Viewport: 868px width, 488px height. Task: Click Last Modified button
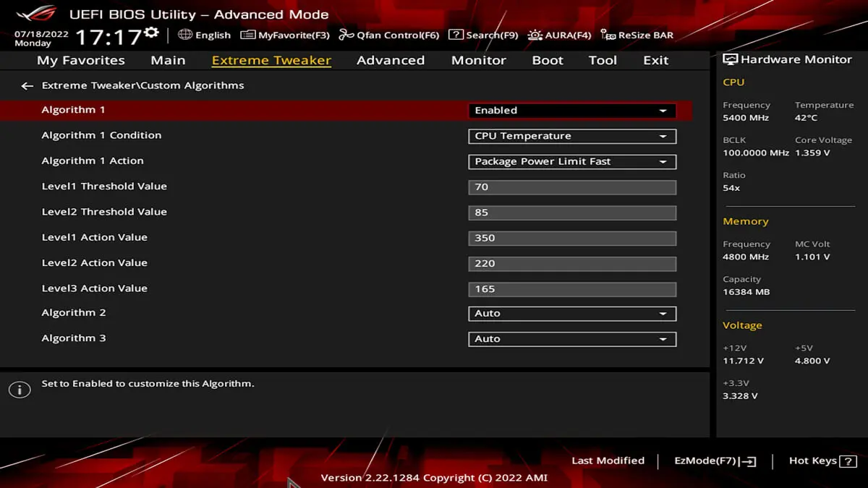(608, 461)
